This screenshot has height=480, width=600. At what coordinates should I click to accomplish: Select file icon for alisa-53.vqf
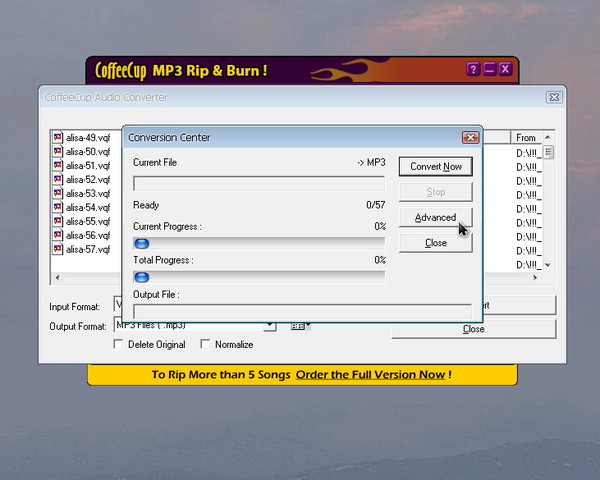tap(58, 193)
